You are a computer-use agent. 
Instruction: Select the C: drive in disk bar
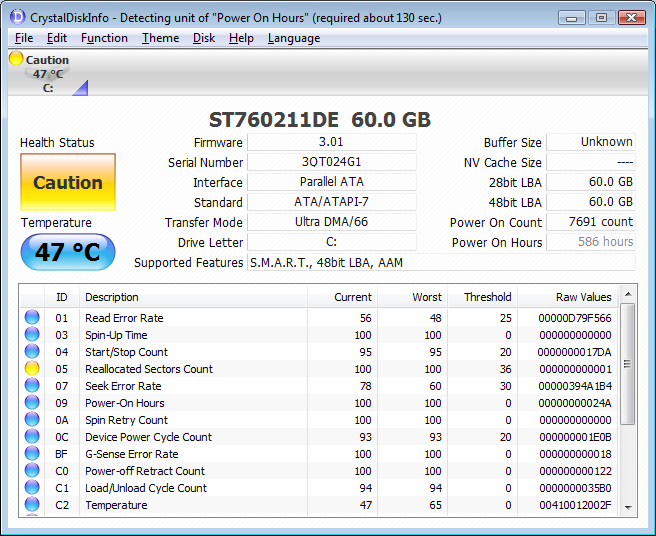point(47,74)
